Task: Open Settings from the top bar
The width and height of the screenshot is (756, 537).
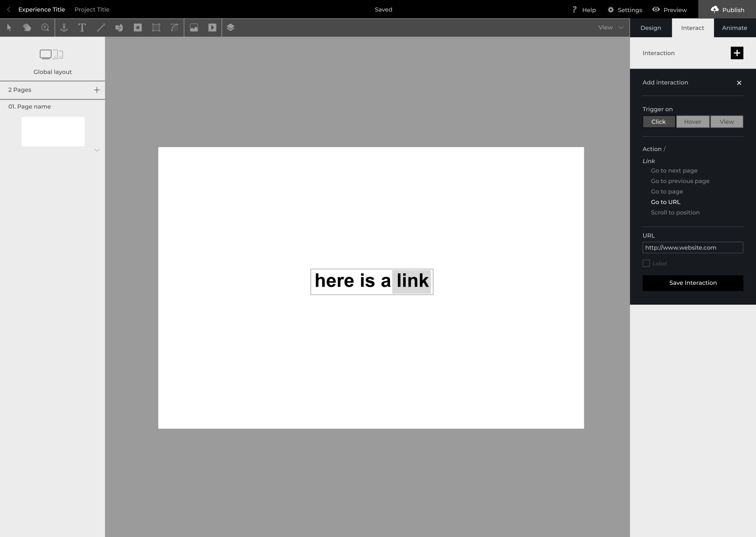Action: click(625, 10)
